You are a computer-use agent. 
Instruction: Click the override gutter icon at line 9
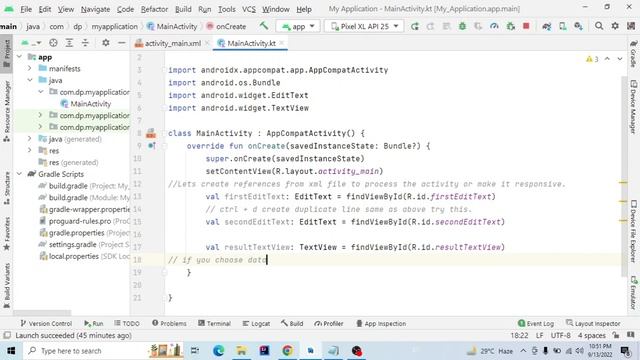[152, 146]
